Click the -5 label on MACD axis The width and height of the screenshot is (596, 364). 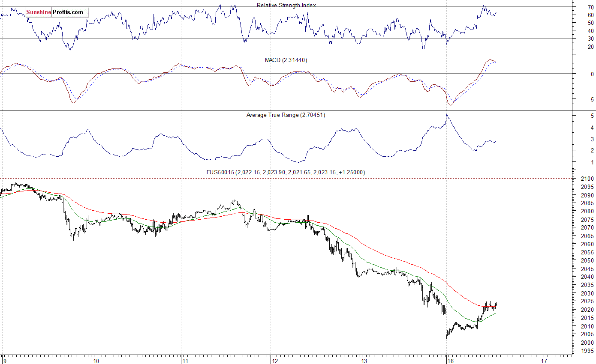pyautogui.click(x=591, y=99)
